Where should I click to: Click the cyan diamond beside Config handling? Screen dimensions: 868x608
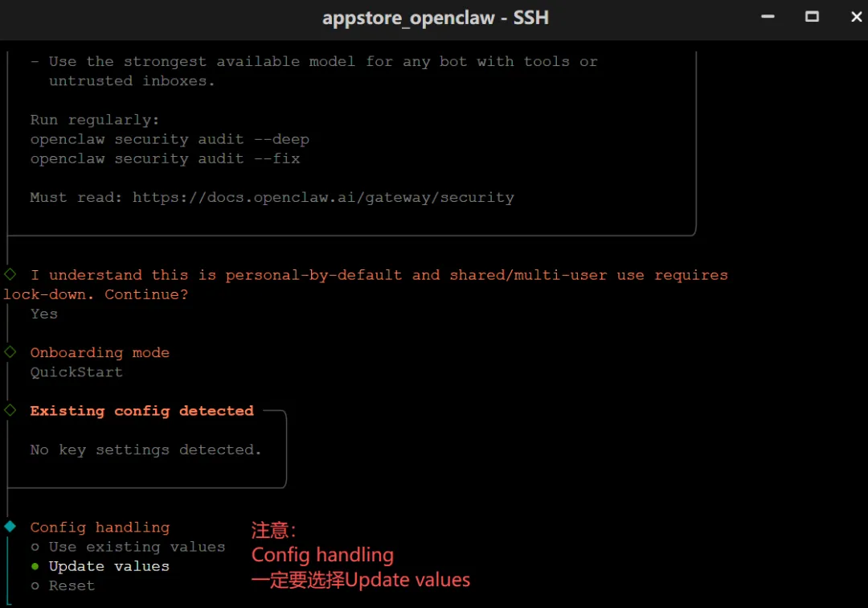pos(10,527)
